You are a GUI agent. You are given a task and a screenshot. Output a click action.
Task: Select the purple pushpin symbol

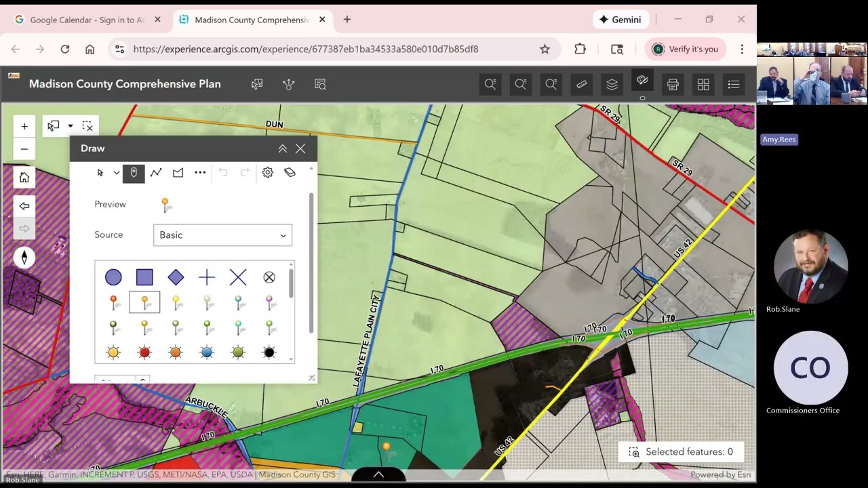point(269,302)
